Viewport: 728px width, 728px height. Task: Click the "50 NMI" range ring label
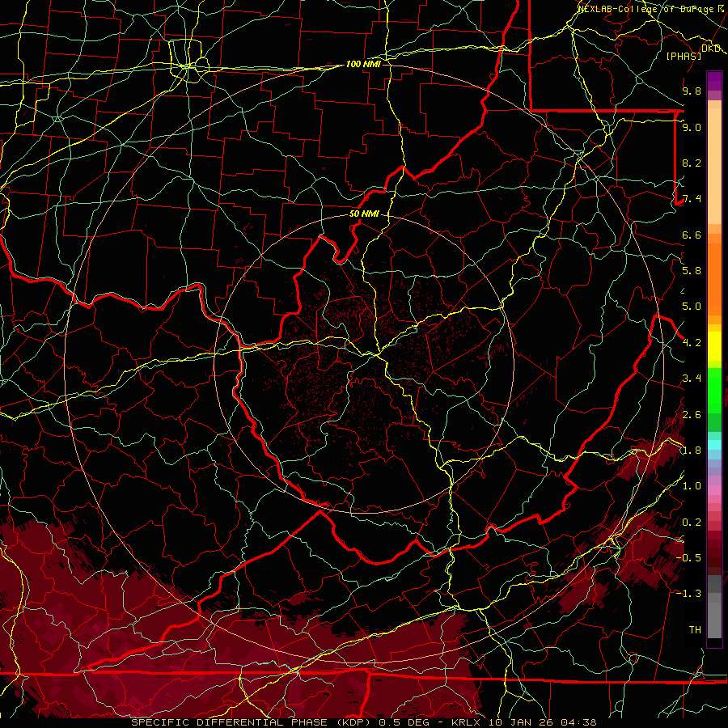click(x=364, y=214)
